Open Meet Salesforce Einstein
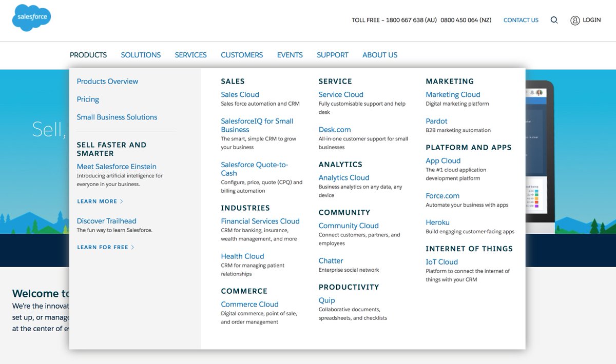 [117, 167]
